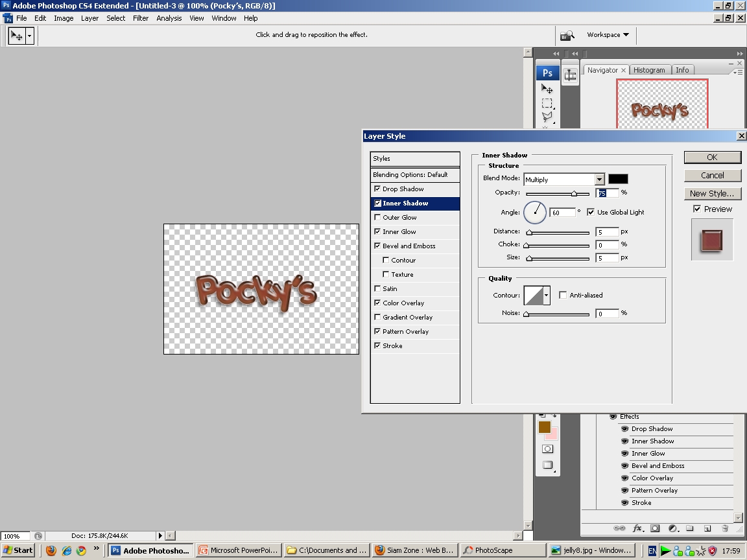Switch to the Histogram tab
Screen dimensions: 747x560
click(649, 70)
